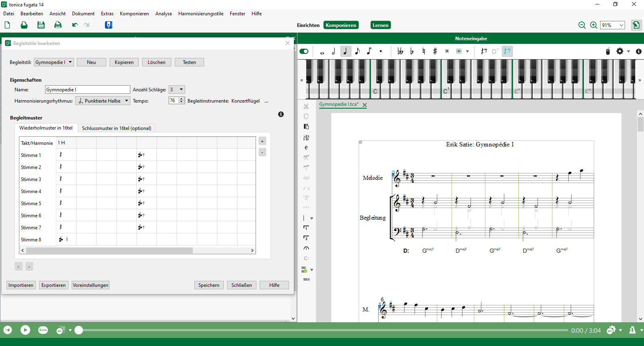Choose the flat accidental

(412, 51)
